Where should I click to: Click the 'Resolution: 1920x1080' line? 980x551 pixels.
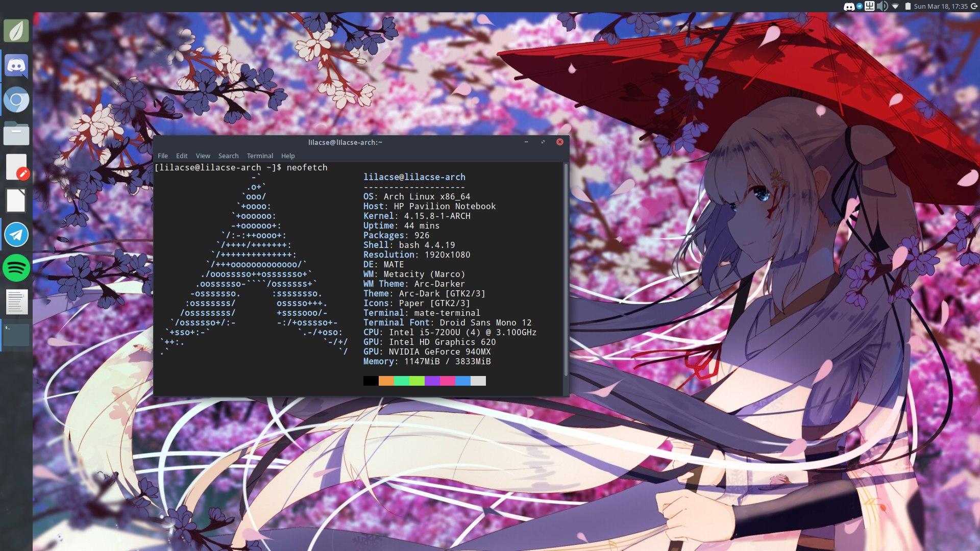417,255
